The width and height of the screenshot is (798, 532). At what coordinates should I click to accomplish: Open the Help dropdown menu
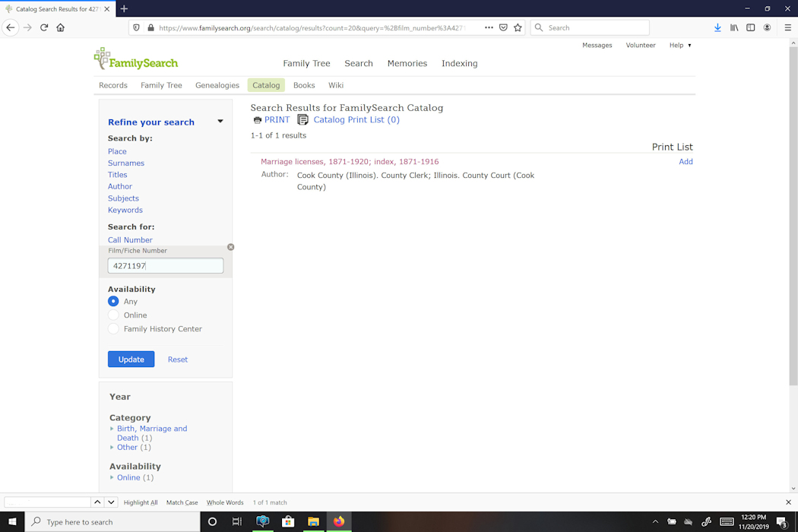pos(680,46)
